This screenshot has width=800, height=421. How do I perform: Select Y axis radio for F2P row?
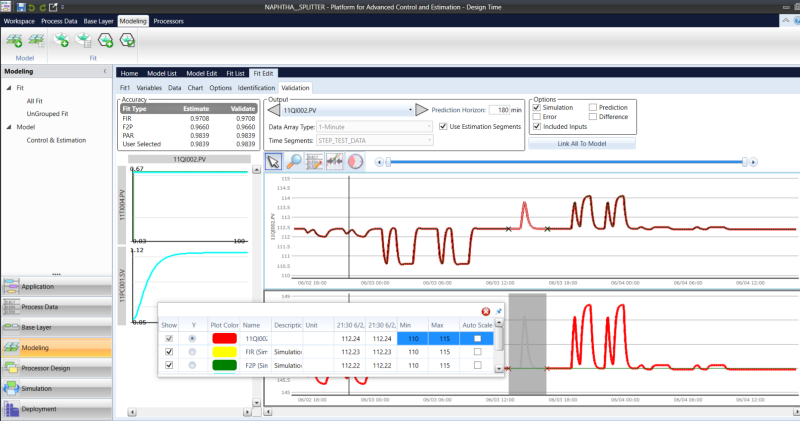pyautogui.click(x=192, y=365)
